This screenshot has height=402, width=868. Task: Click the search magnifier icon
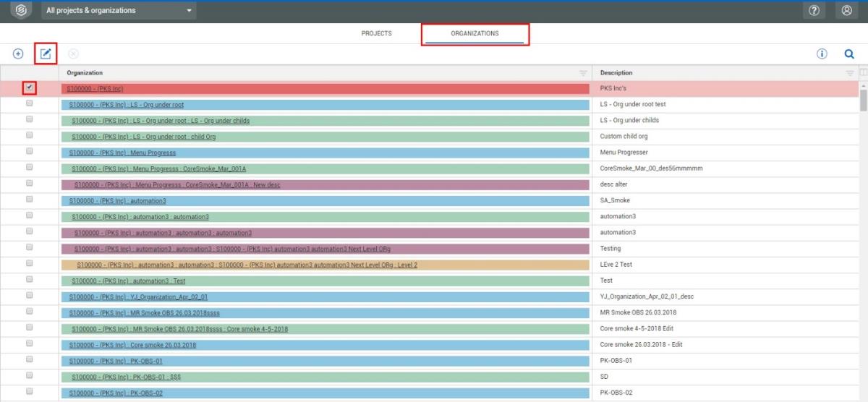tap(849, 54)
